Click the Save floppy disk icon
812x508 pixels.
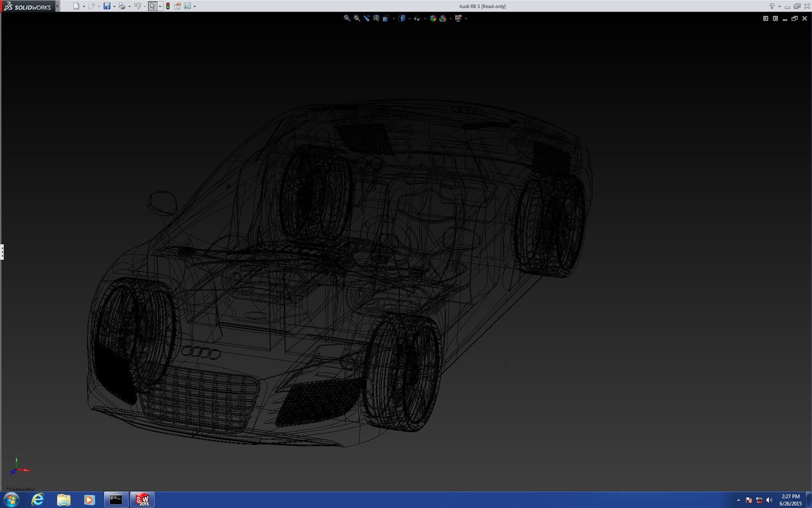pyautogui.click(x=107, y=6)
